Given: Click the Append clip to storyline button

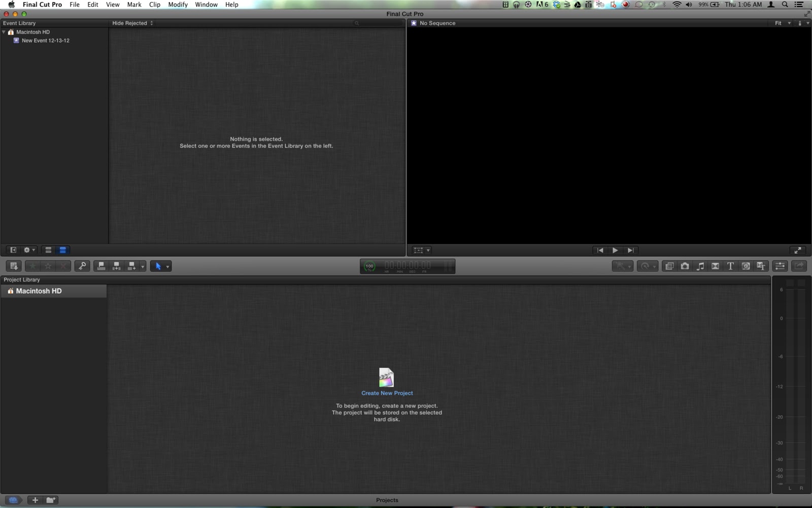Looking at the screenshot, I should tap(131, 266).
